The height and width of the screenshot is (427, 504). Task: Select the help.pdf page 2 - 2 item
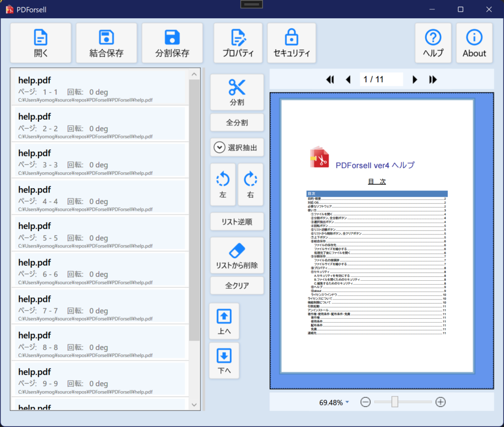(100, 124)
